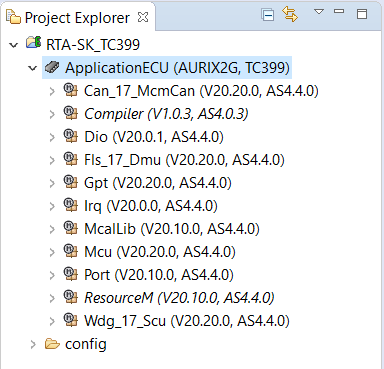Select Compiler (V1.0.3, AS4.0.3) item
Viewport: 384px width, 369px height.
coord(166,114)
